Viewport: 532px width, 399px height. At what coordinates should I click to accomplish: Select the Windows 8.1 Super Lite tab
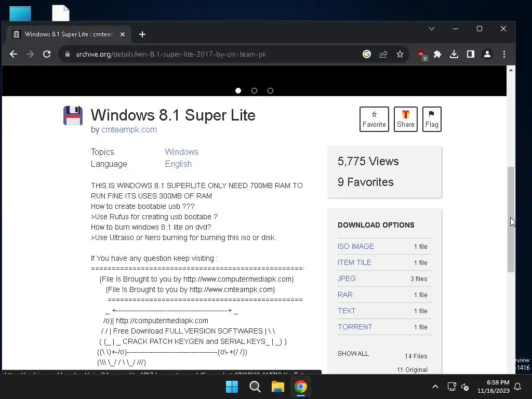[69, 34]
